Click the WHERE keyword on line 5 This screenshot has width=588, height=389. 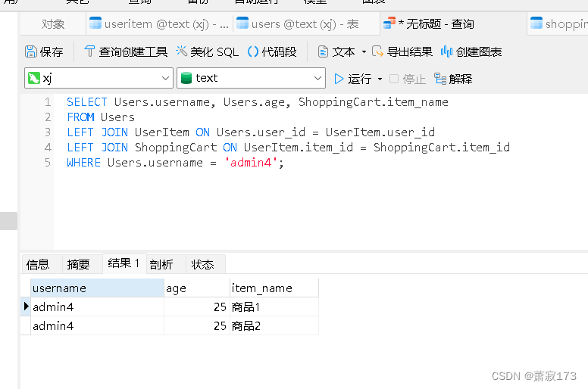coord(83,163)
